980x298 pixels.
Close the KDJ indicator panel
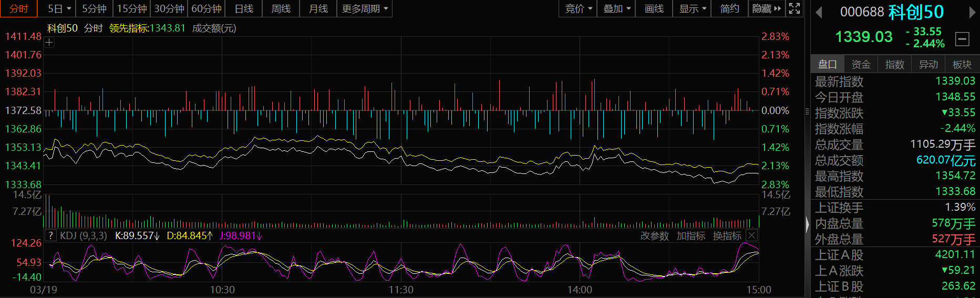tap(752, 235)
